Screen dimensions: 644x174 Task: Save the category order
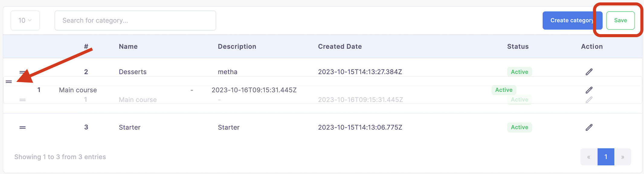tap(620, 21)
